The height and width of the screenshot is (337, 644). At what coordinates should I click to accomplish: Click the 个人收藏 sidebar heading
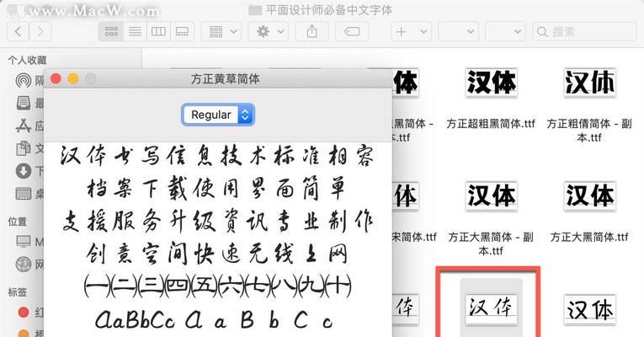tap(27, 61)
